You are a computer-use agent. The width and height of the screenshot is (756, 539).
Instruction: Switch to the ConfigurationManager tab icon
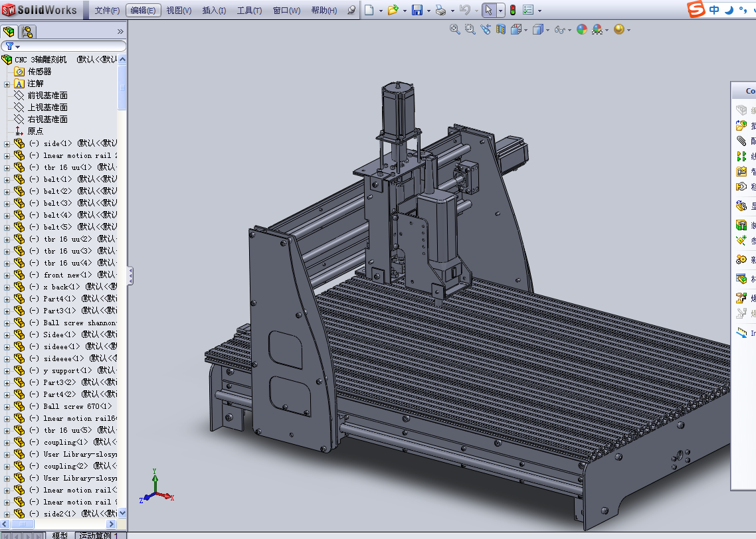click(27, 31)
